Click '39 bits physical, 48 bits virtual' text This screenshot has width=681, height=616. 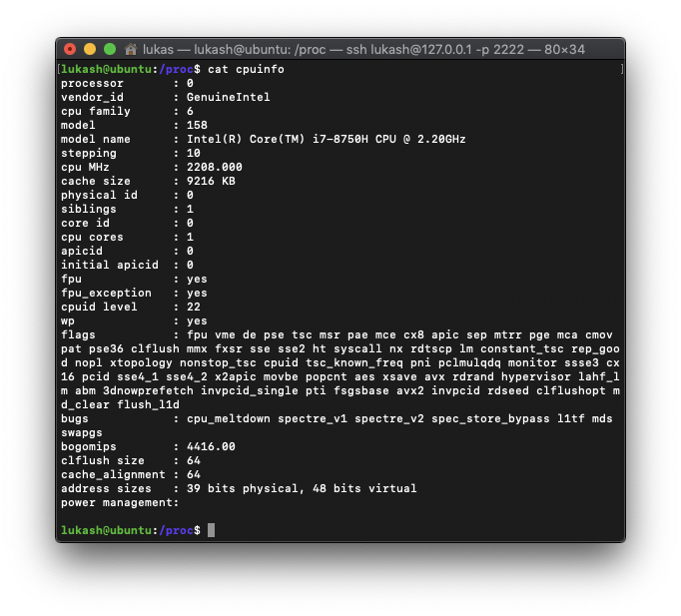click(302, 489)
